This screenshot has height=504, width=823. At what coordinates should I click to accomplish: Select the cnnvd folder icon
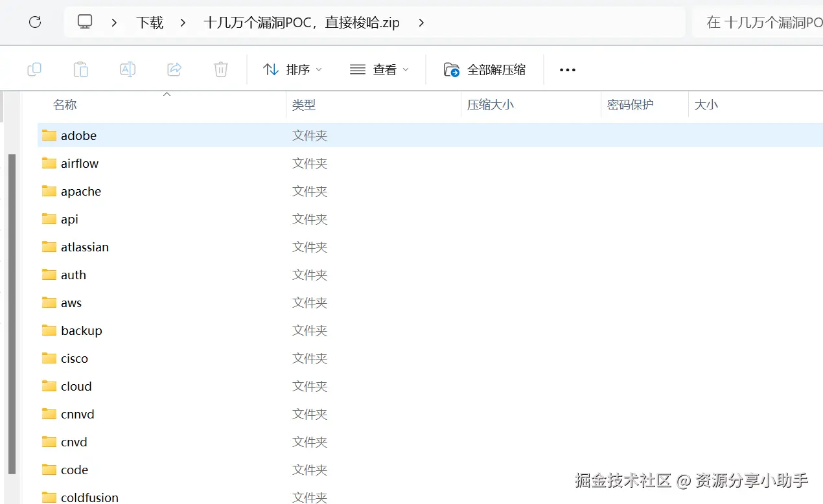(x=49, y=414)
